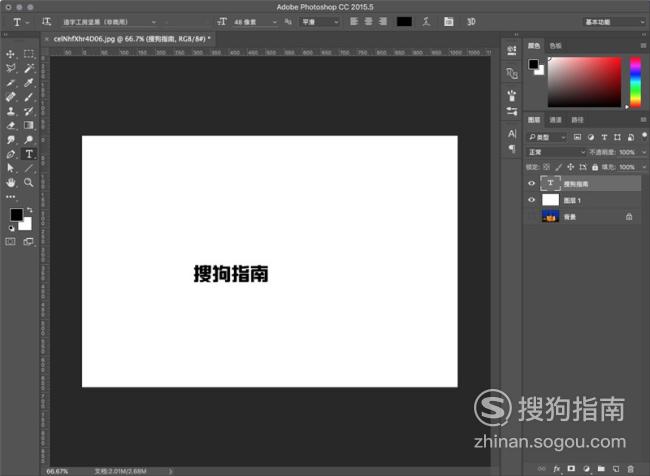
Task: Select the Line shape tool
Action: 29,168
